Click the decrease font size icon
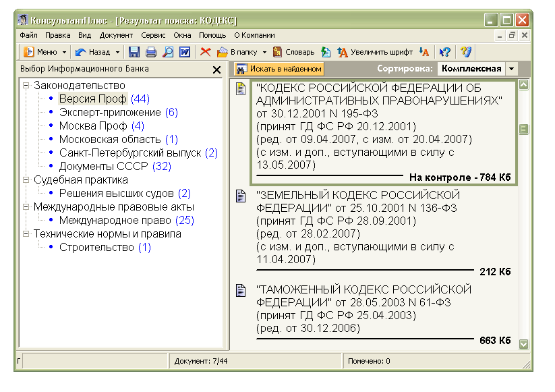The width and height of the screenshot is (555, 392). [424, 52]
